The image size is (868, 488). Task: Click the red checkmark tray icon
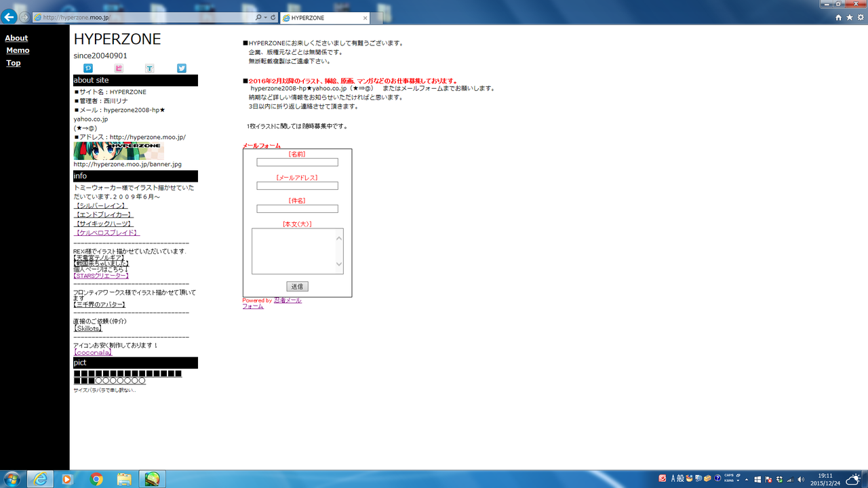coord(663,479)
